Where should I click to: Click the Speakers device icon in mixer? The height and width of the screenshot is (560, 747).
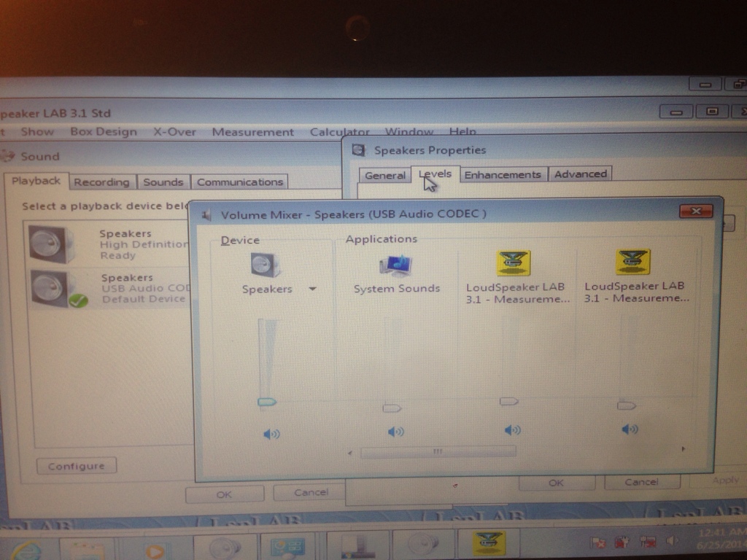tap(266, 265)
